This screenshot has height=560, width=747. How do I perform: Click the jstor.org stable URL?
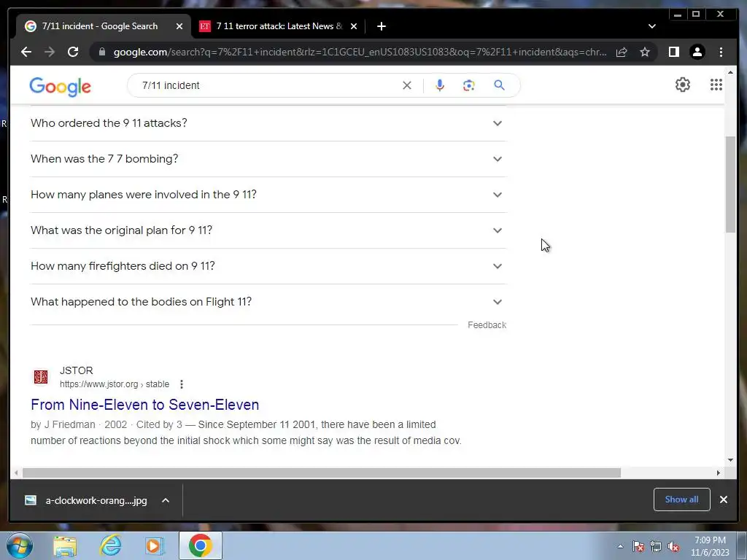click(115, 384)
